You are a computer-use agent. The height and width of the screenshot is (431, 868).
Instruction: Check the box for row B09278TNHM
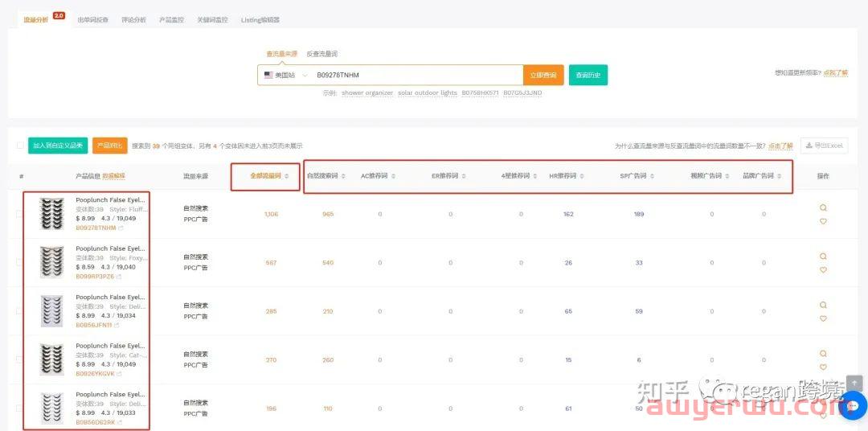[x=20, y=214]
